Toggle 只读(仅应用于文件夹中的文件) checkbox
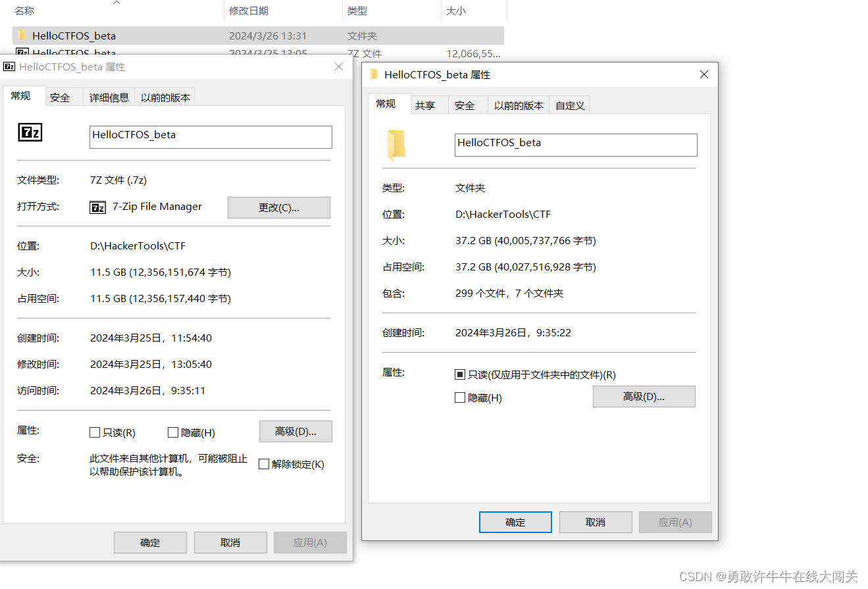Screen dimensions: 868x589 coord(460,374)
